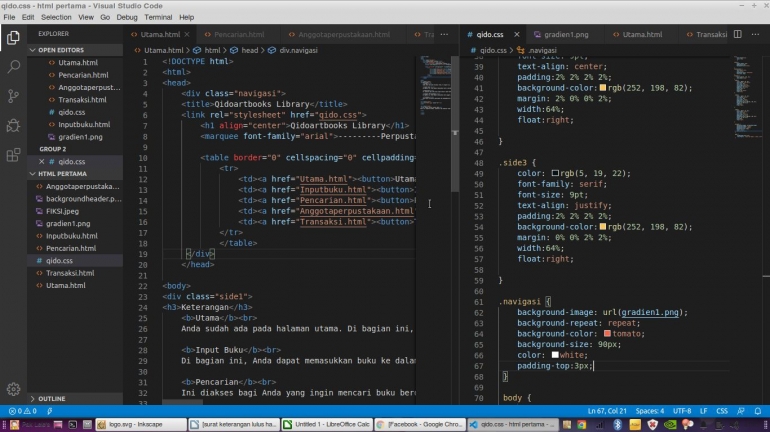Open the Debug menu
Image resolution: width=770 pixels, height=432 pixels.
127,17
